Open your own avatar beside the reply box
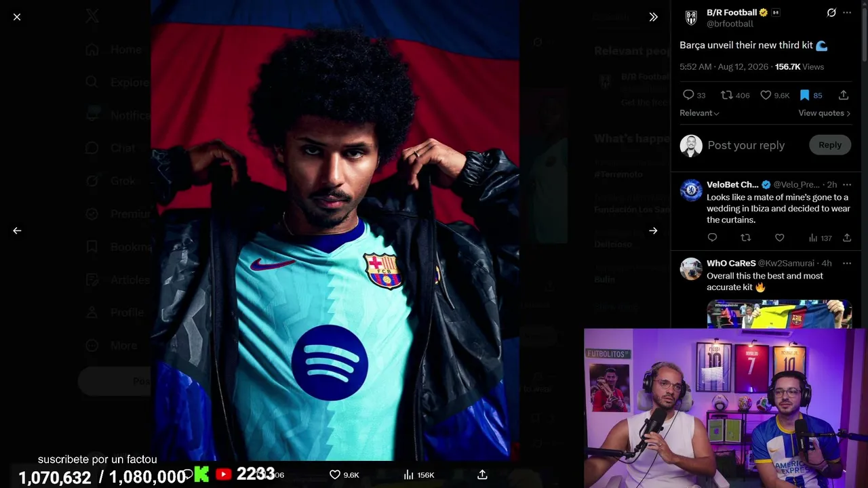 691,145
